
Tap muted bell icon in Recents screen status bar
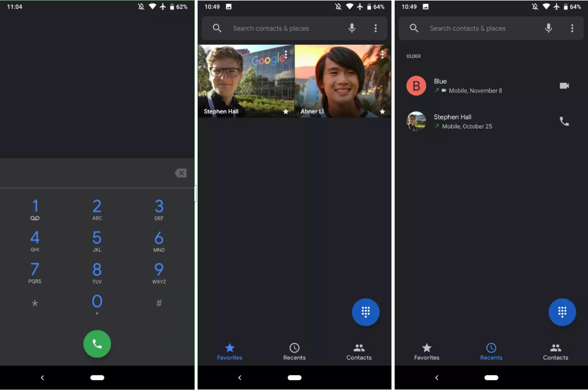[x=535, y=6]
